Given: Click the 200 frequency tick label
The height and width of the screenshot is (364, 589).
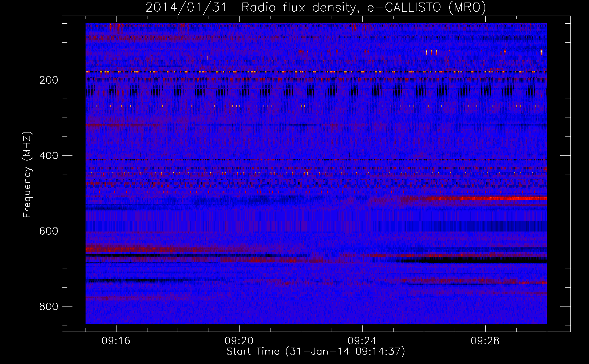Looking at the screenshot, I should pos(49,80).
